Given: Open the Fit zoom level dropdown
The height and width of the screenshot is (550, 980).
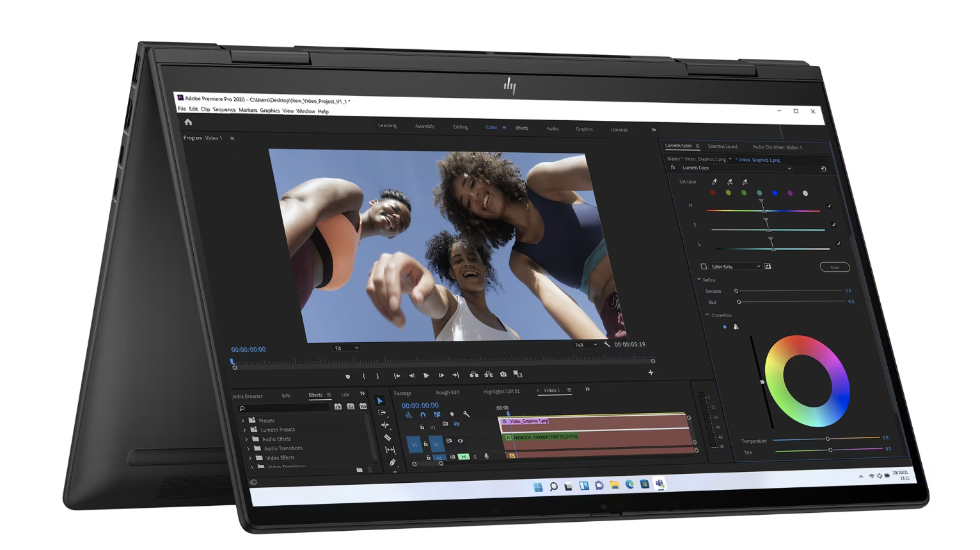Looking at the screenshot, I should [347, 348].
